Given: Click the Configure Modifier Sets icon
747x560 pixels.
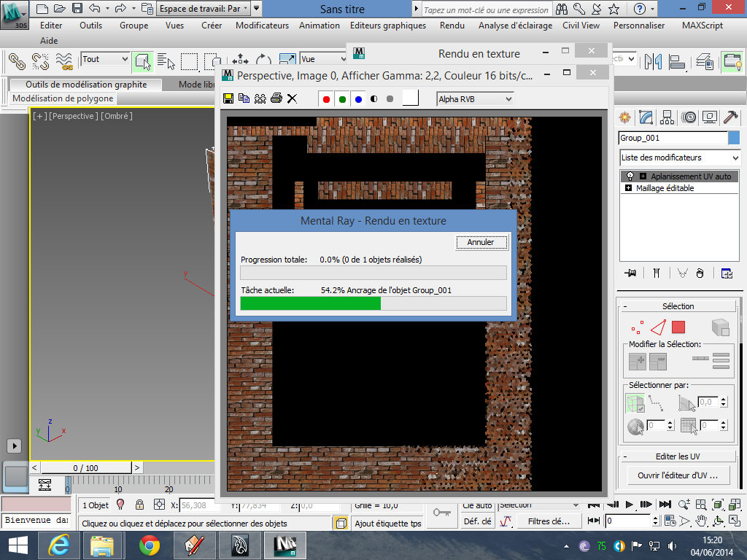Looking at the screenshot, I should (727, 273).
